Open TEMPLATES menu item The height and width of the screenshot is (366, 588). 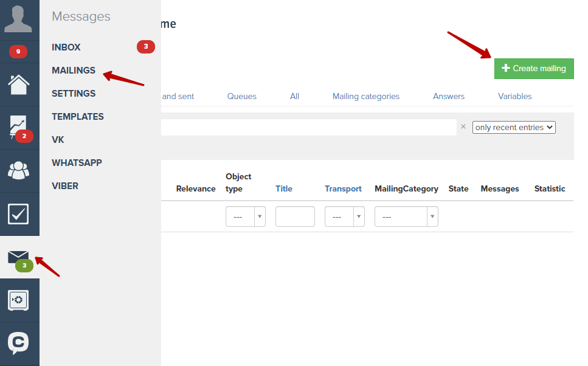78,117
